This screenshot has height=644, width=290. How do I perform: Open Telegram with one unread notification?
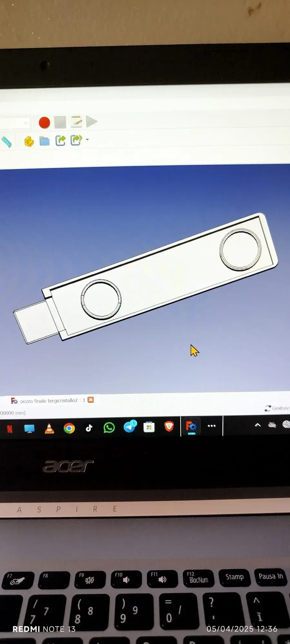pyautogui.click(x=130, y=427)
